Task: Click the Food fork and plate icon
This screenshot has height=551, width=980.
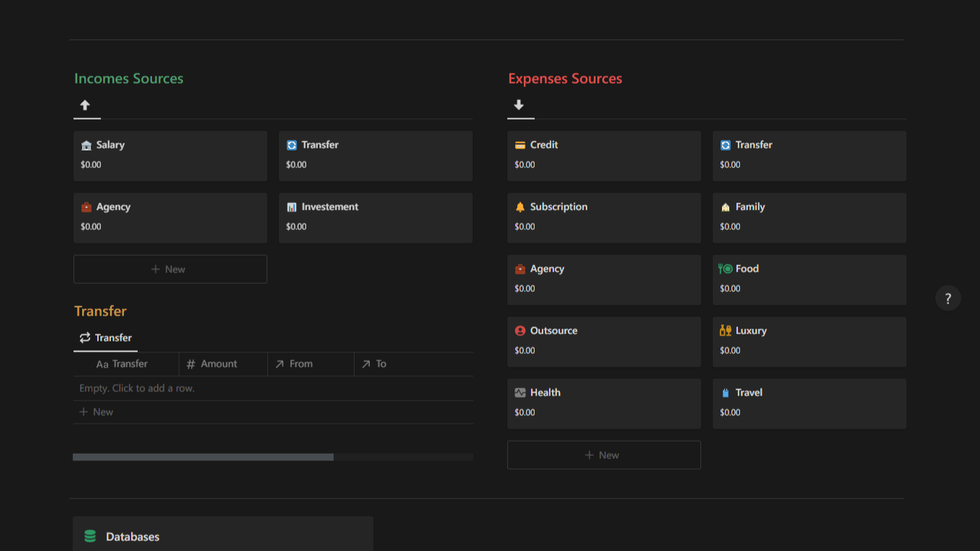Action: click(x=726, y=269)
